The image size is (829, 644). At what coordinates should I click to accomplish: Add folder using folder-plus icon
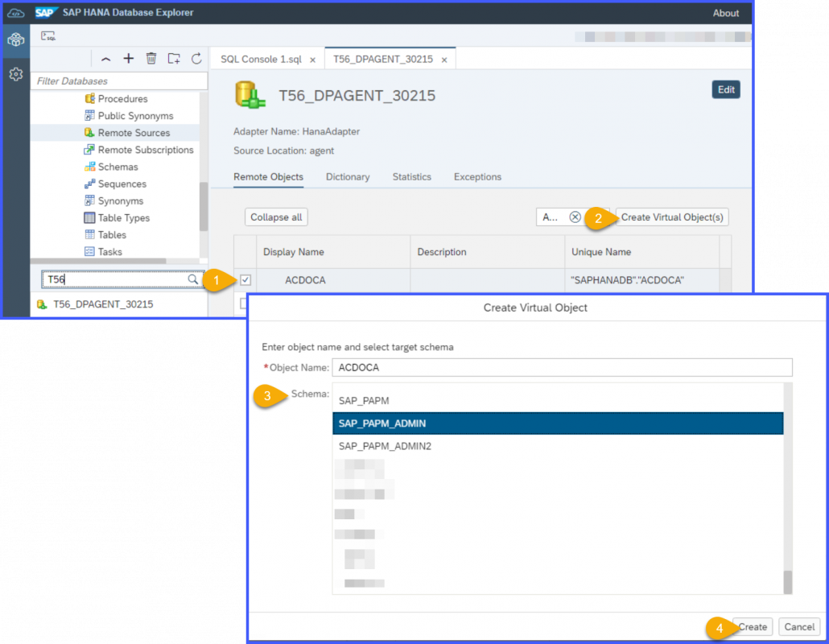point(174,58)
